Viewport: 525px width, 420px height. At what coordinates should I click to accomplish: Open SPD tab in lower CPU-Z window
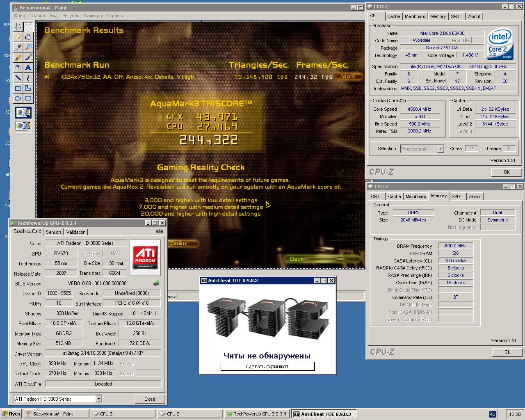coord(456,196)
